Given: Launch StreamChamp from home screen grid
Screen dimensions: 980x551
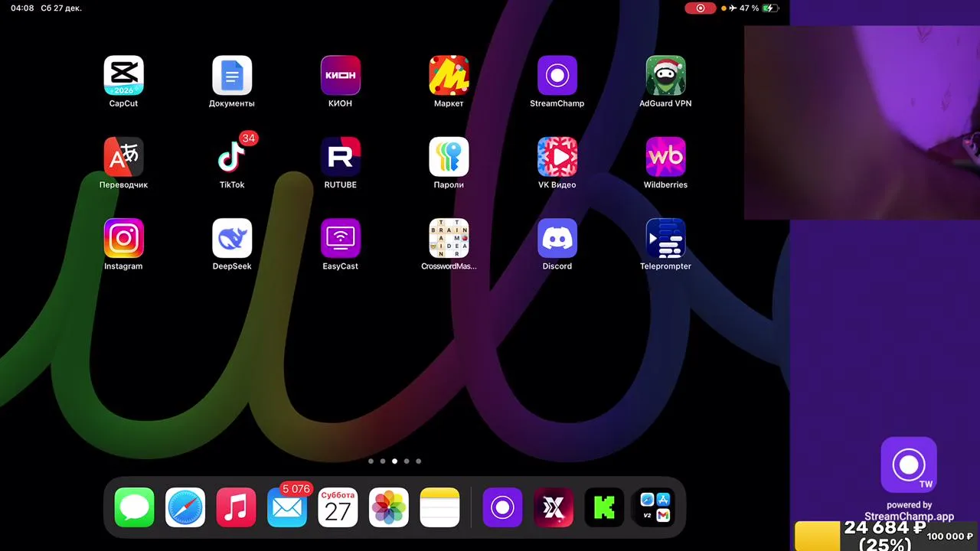Looking at the screenshot, I should coord(557,75).
